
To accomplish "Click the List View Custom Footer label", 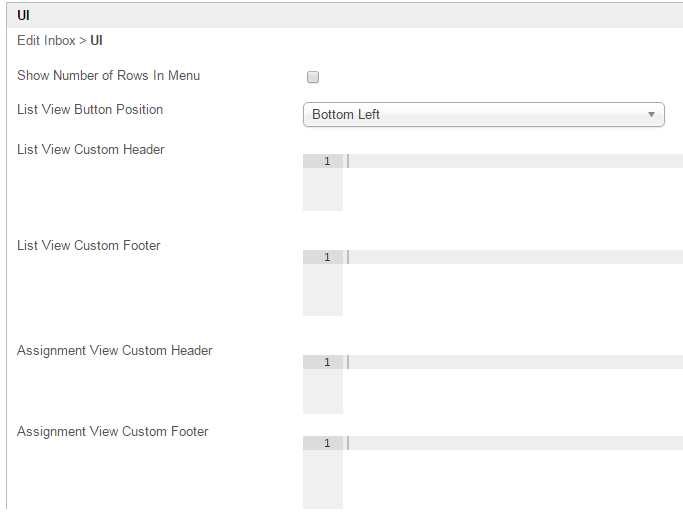I will point(89,246).
